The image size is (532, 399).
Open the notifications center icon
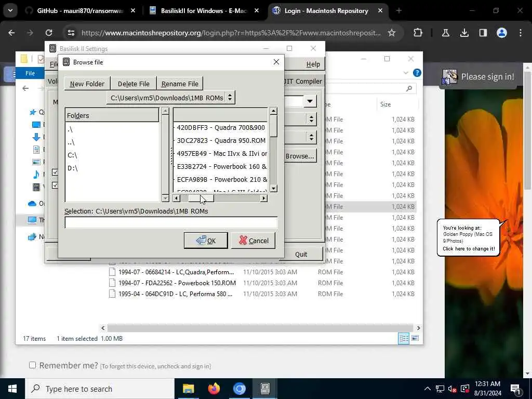pyautogui.click(x=516, y=389)
